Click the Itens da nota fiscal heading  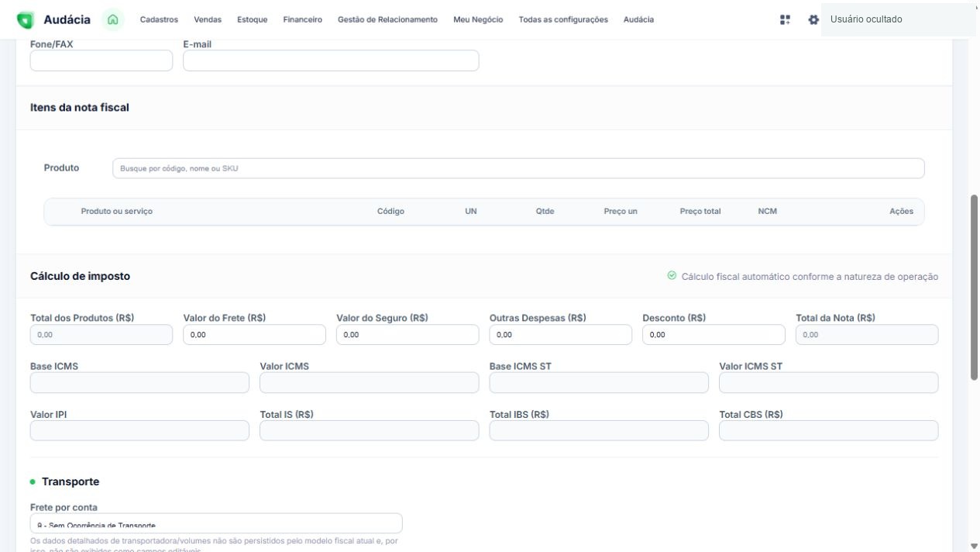80,108
